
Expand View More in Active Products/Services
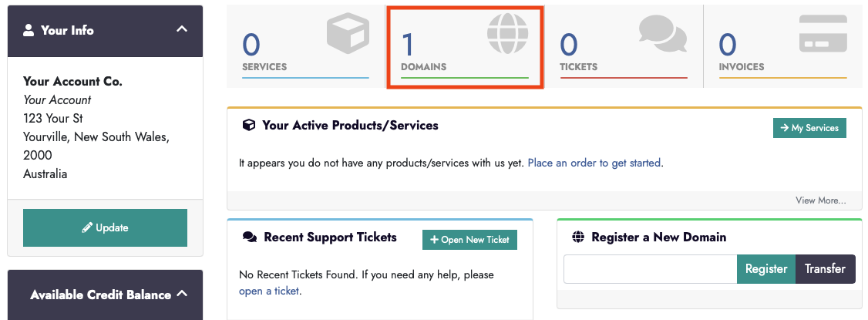(820, 200)
